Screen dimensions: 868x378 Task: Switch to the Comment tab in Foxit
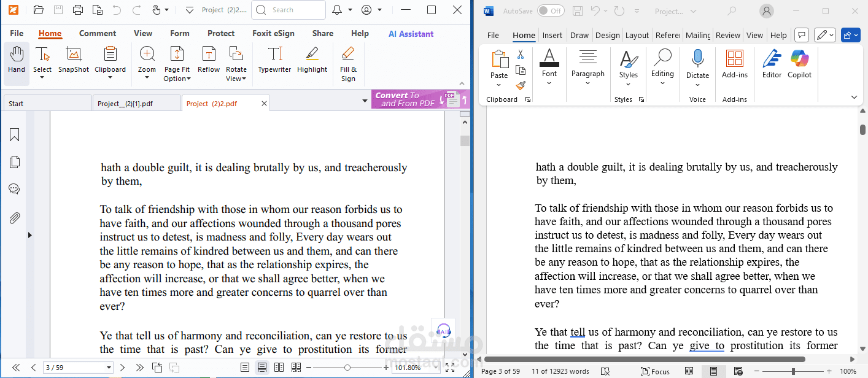(x=98, y=33)
